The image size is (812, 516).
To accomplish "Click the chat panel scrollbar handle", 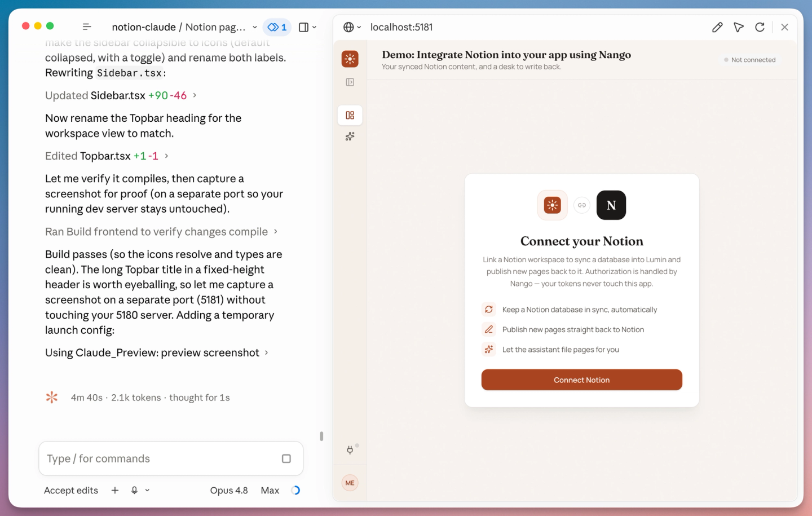I will tap(321, 436).
